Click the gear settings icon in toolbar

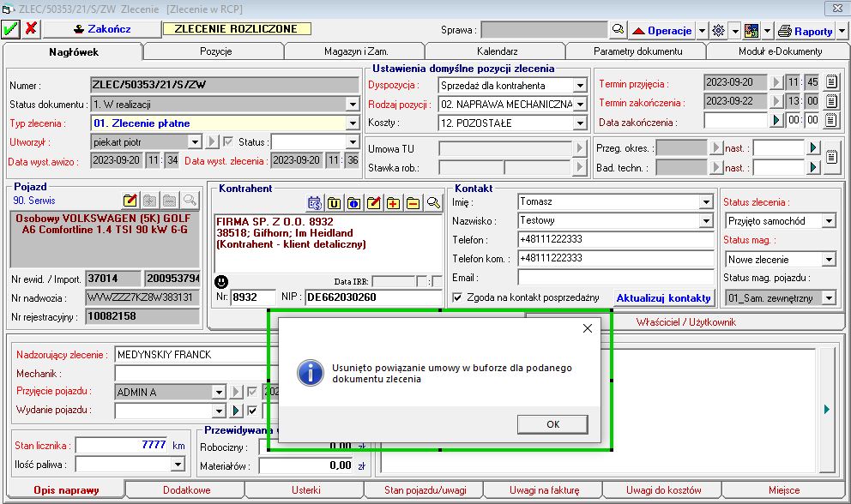(x=718, y=30)
